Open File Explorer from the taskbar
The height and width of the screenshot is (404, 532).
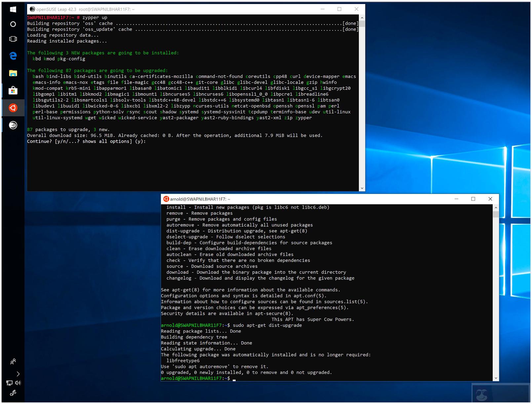(13, 73)
